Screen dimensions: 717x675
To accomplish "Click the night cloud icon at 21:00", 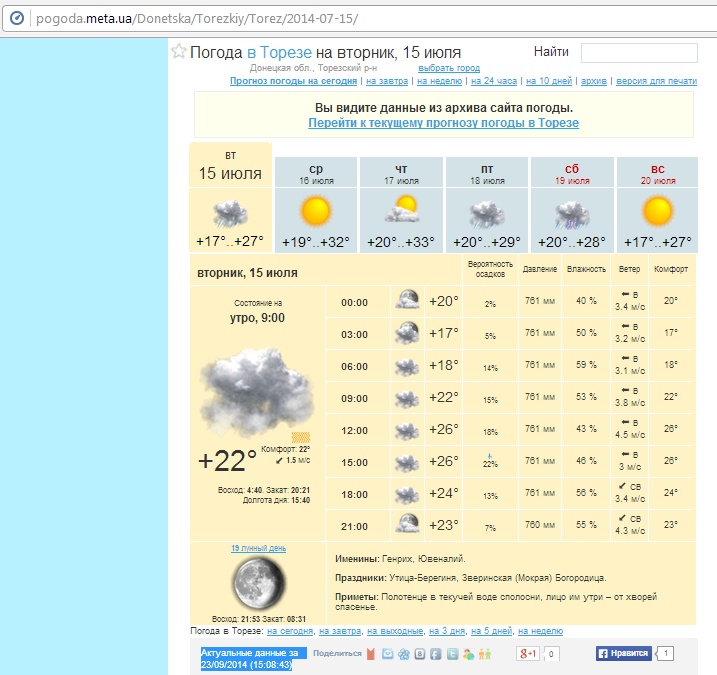I will point(407,524).
